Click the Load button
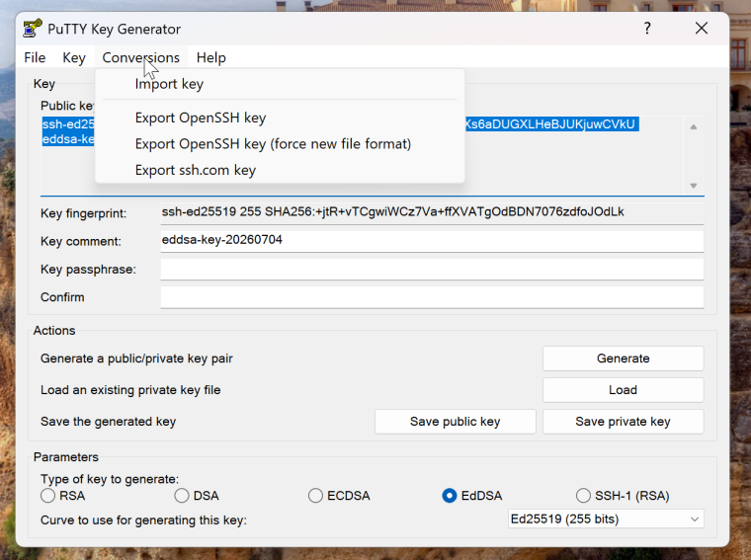Screen dimensions: 751x560 [624, 390]
